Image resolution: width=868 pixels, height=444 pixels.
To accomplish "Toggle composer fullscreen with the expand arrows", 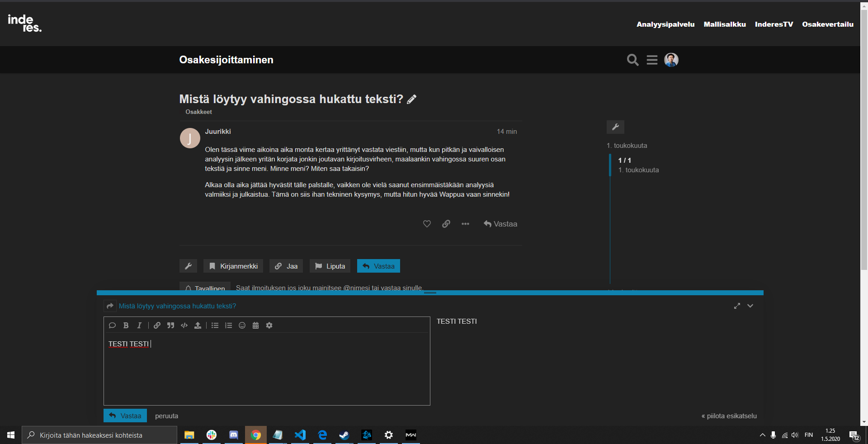I will 737,306.
